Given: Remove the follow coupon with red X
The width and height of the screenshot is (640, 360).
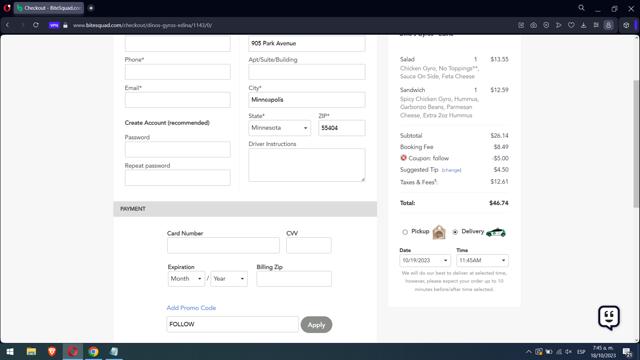Looking at the screenshot, I should pos(403,158).
